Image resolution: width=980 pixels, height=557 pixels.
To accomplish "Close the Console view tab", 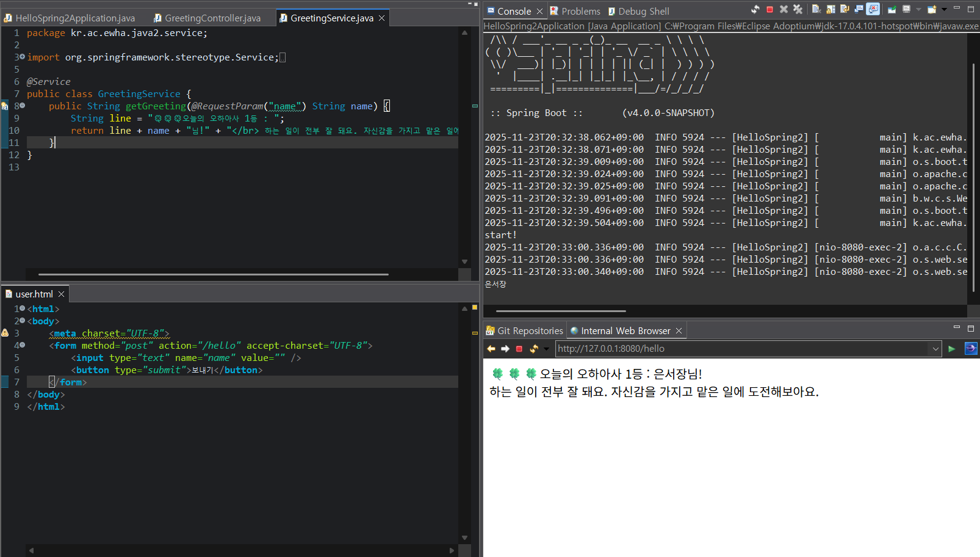I will coord(539,11).
